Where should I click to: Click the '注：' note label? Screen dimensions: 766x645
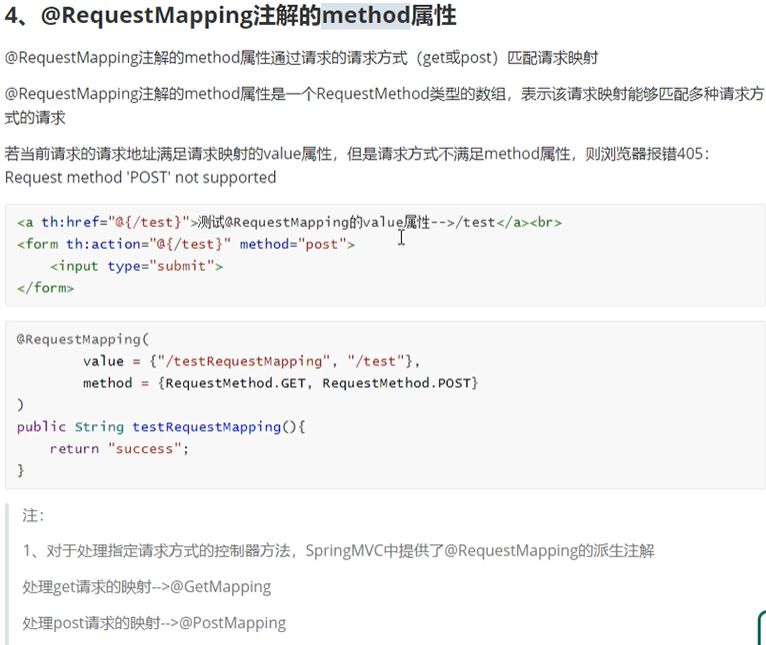34,516
